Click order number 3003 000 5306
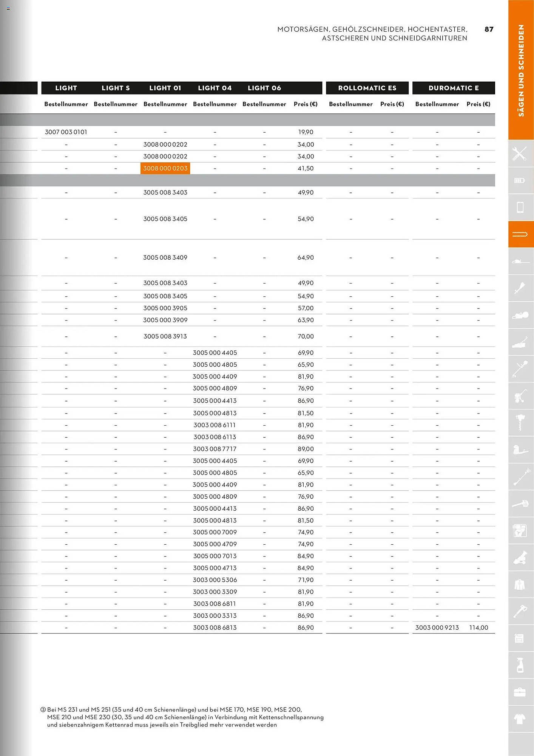This screenshot has width=534, height=756. point(215,580)
